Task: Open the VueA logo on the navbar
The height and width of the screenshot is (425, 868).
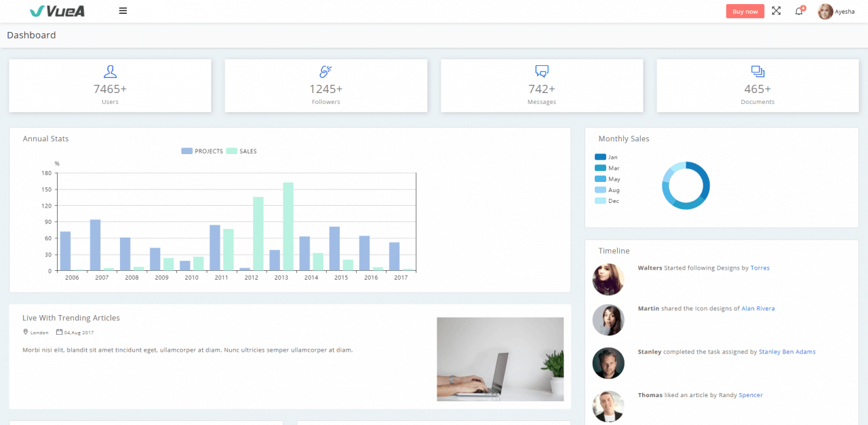Action: (57, 11)
